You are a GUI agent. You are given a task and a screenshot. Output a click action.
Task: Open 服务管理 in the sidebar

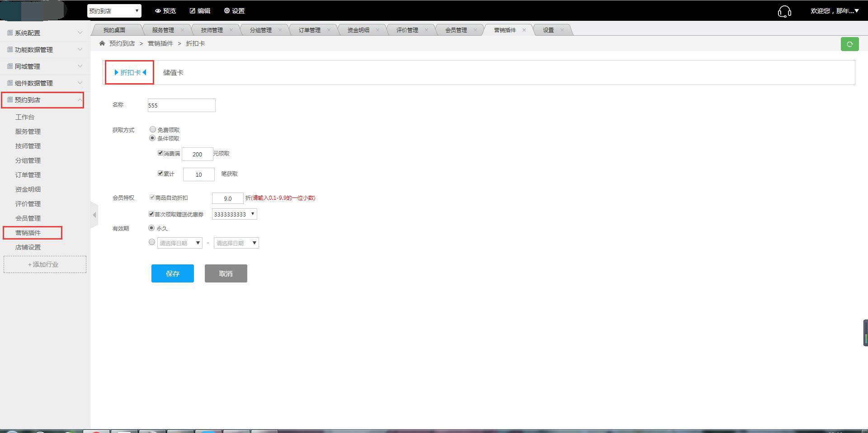(28, 132)
